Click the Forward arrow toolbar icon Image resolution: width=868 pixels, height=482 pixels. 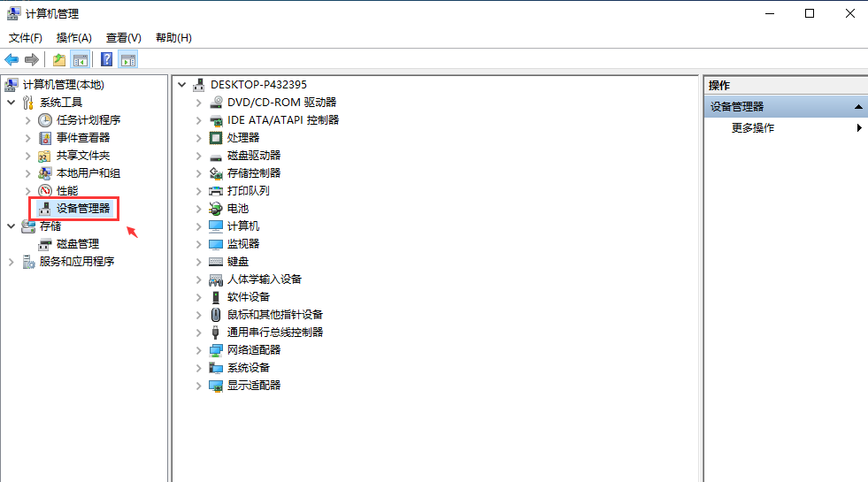tap(32, 60)
